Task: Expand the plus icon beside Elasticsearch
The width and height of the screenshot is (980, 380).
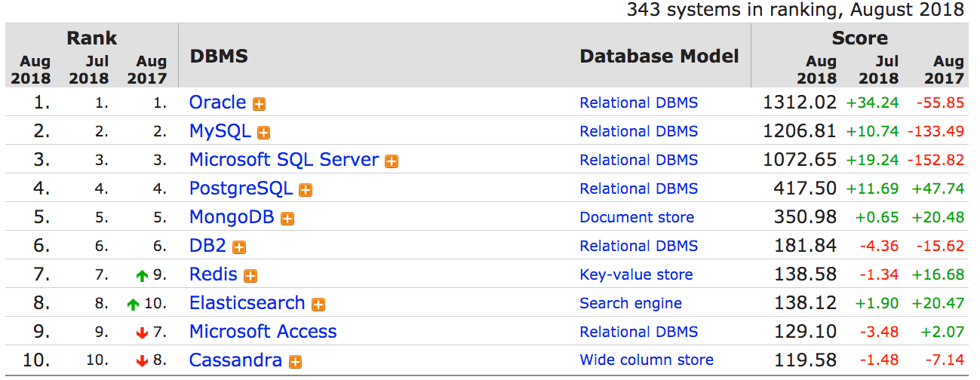Action: (x=318, y=305)
